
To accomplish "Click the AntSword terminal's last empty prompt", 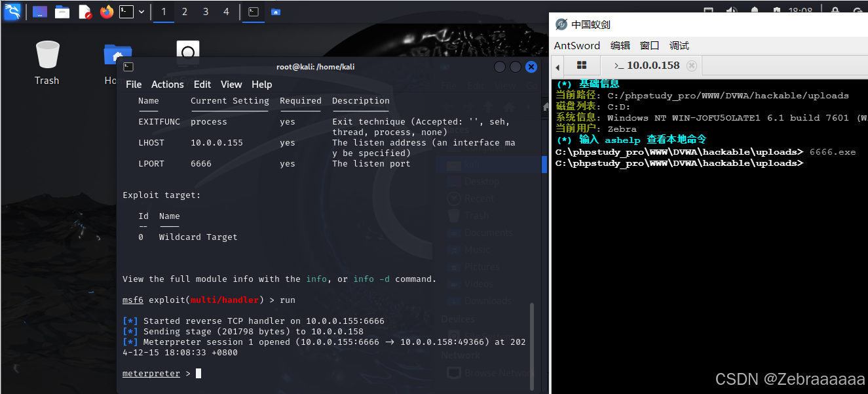I will pos(679,163).
